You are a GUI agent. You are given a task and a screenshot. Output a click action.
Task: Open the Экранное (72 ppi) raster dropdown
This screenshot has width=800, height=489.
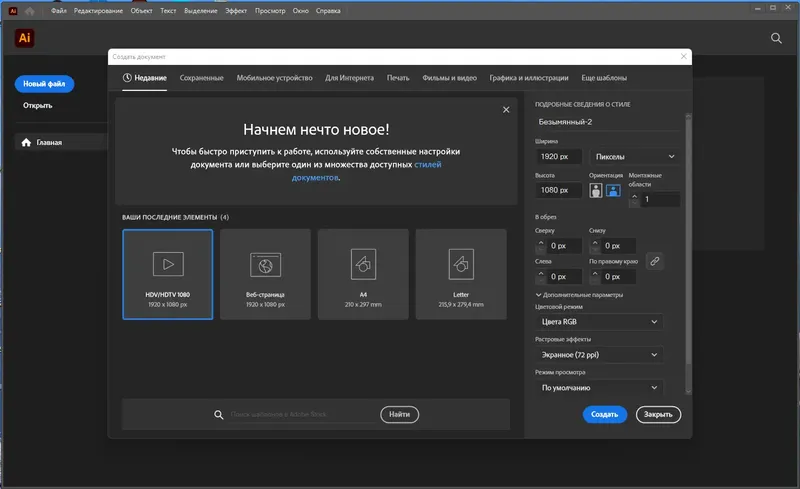point(599,355)
